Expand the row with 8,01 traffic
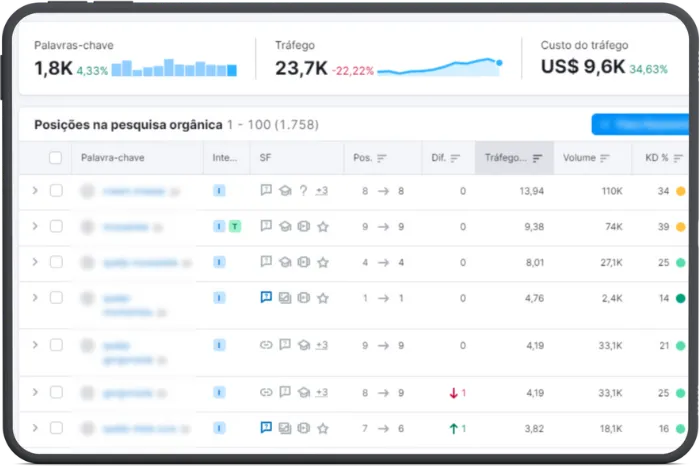 [x=35, y=262]
